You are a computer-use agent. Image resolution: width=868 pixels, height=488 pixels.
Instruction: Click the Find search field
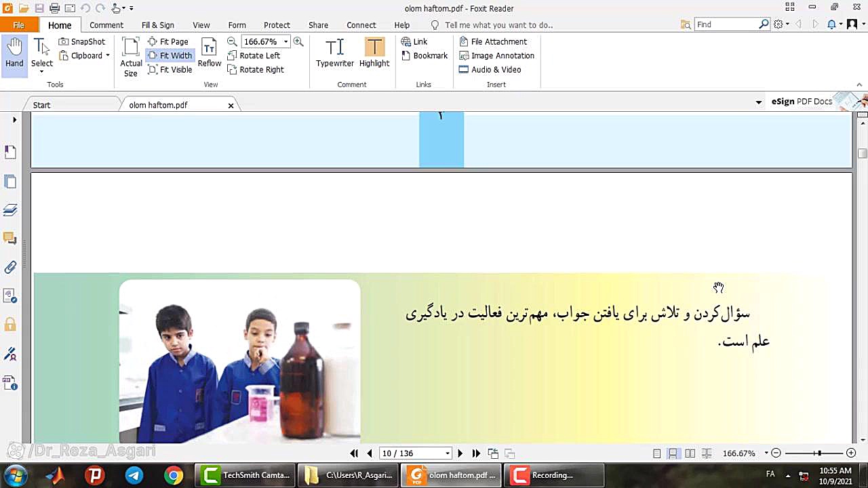point(726,24)
